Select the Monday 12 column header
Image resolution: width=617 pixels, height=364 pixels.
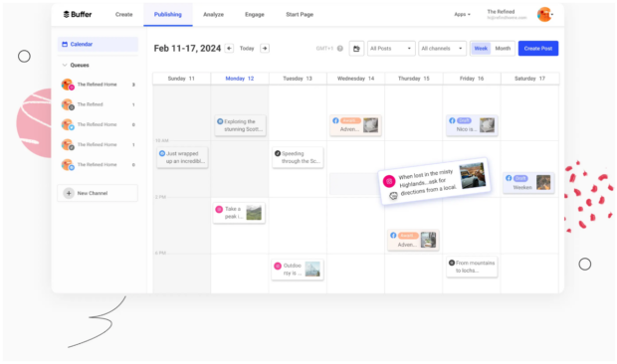pos(240,79)
